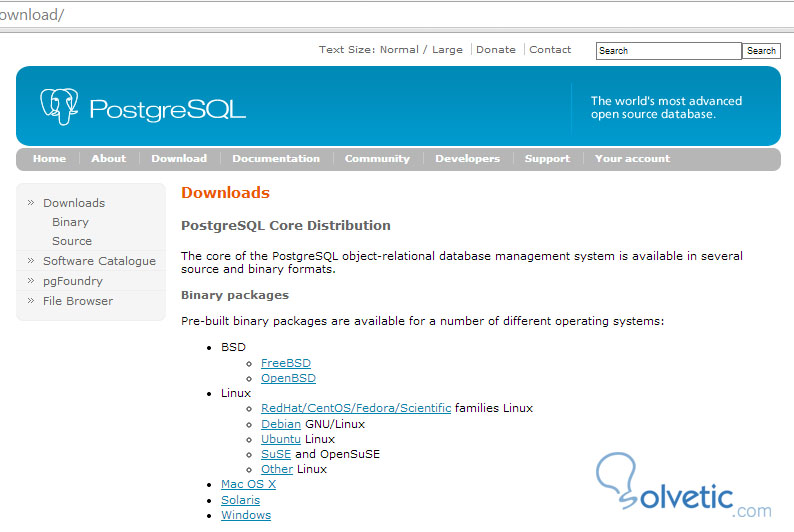This screenshot has width=794, height=532.
Task: Open the FreeBSD packages link
Action: point(286,363)
